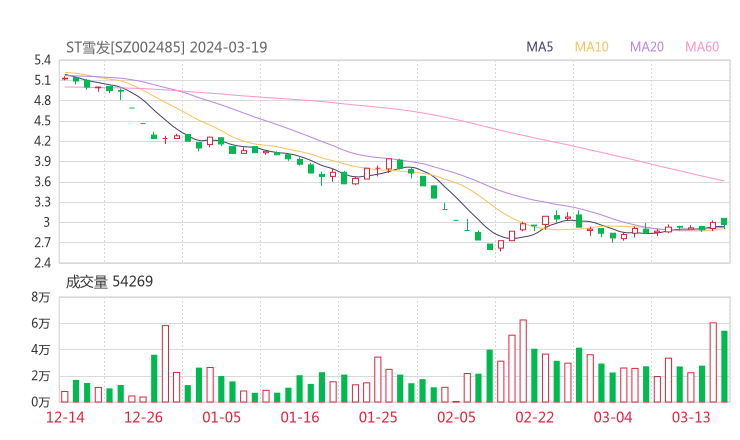This screenshot has height=440, width=740.
Task: Click the 2万 volume axis value
Action: 41,376
